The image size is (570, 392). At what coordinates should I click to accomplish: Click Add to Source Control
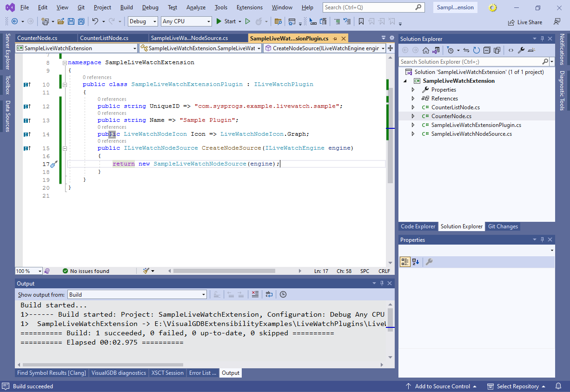coord(441,386)
